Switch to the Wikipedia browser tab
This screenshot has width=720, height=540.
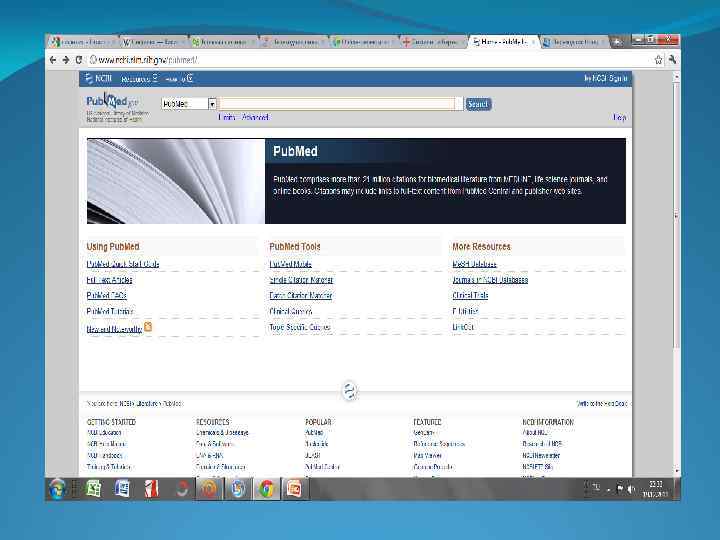[x=154, y=42]
